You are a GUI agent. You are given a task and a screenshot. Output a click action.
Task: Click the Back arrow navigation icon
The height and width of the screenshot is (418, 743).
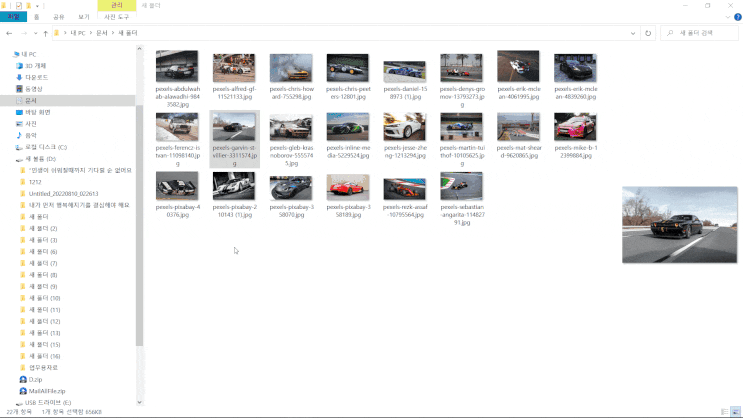tap(9, 33)
